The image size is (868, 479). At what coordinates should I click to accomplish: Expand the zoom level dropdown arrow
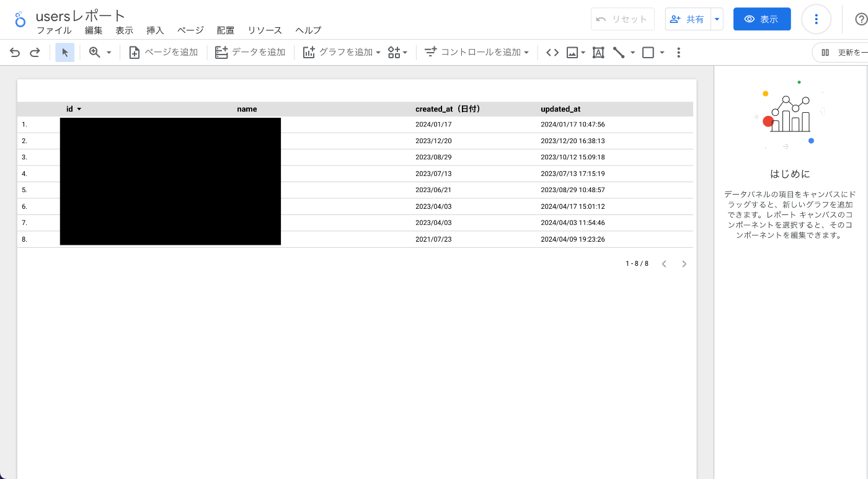pyautogui.click(x=109, y=53)
